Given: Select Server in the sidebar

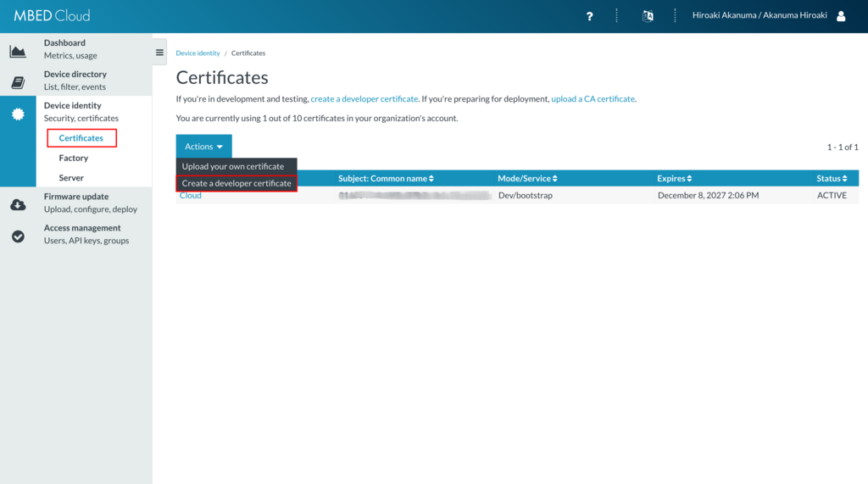Looking at the screenshot, I should point(71,178).
